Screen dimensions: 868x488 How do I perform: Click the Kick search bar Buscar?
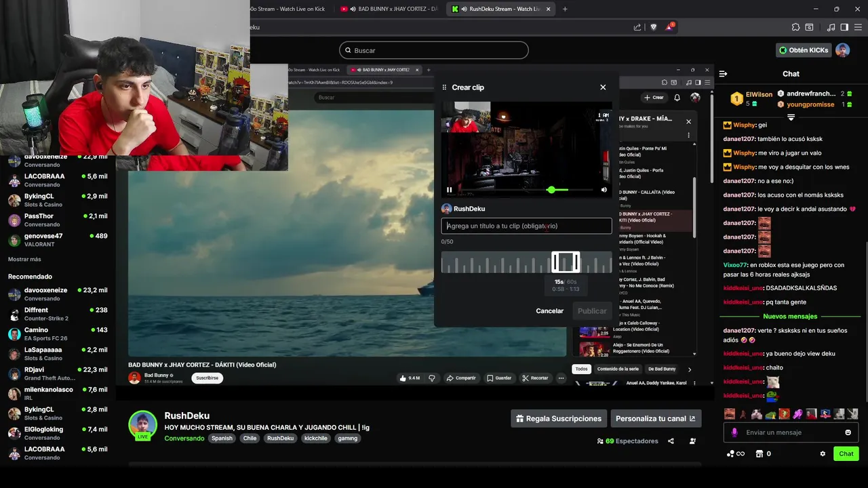pos(434,50)
